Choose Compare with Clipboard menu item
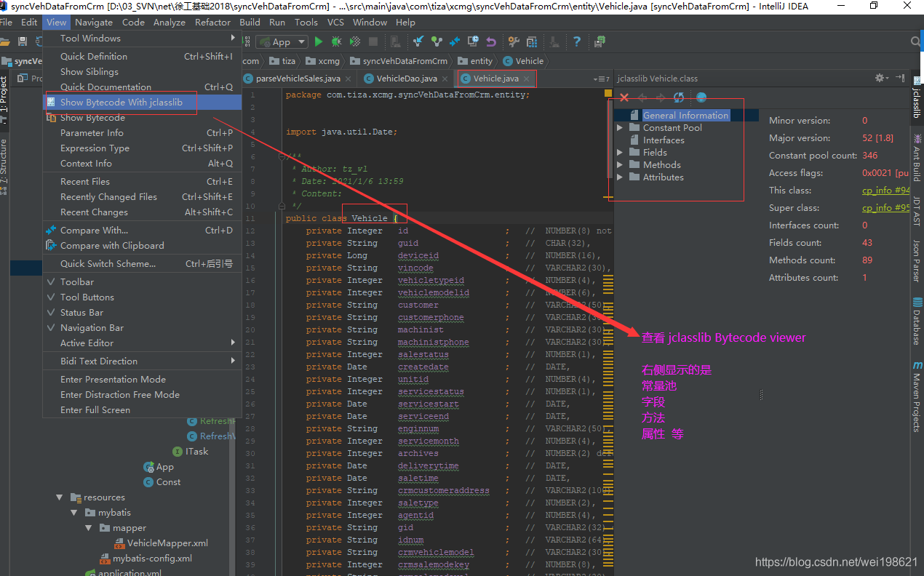Screen dimensions: 924x576 (x=142, y=245)
